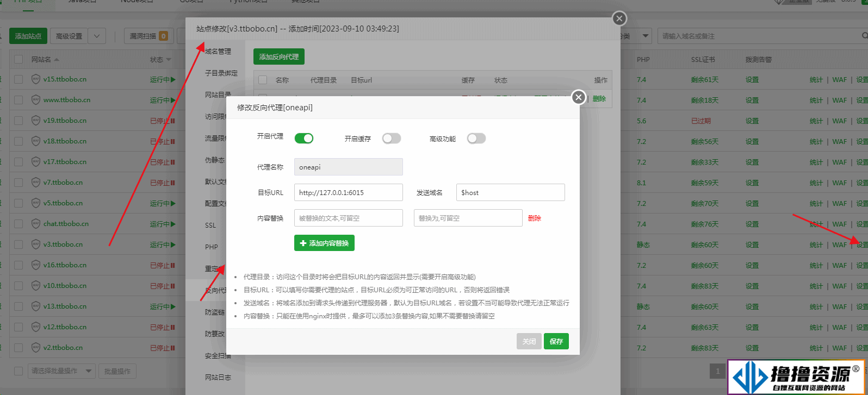Click search magnifier icon in search box

(x=865, y=36)
